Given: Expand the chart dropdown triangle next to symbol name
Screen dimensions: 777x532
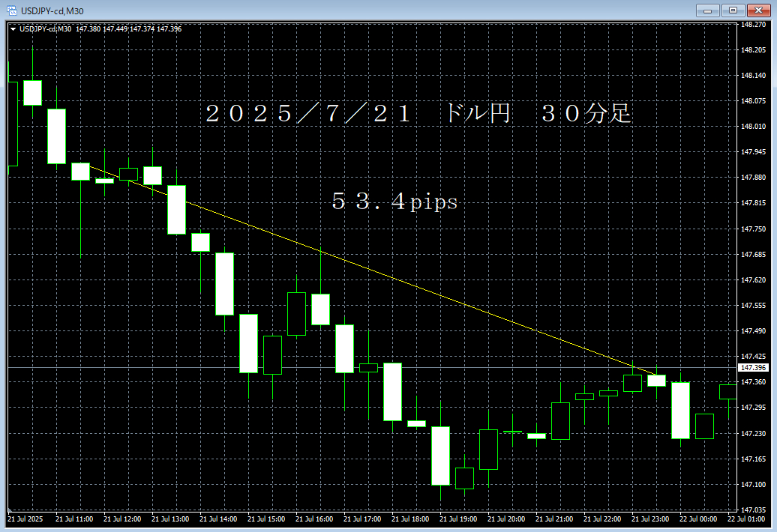Looking at the screenshot, I should 13,29.
